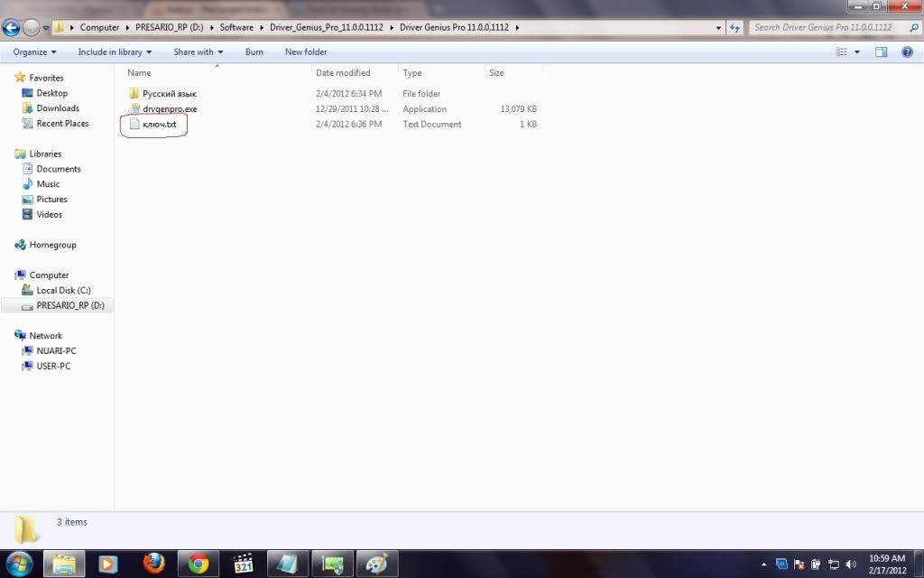Image resolution: width=924 pixels, height=578 pixels.
Task: Expand the address bar previous locations dropdown
Action: point(718,27)
